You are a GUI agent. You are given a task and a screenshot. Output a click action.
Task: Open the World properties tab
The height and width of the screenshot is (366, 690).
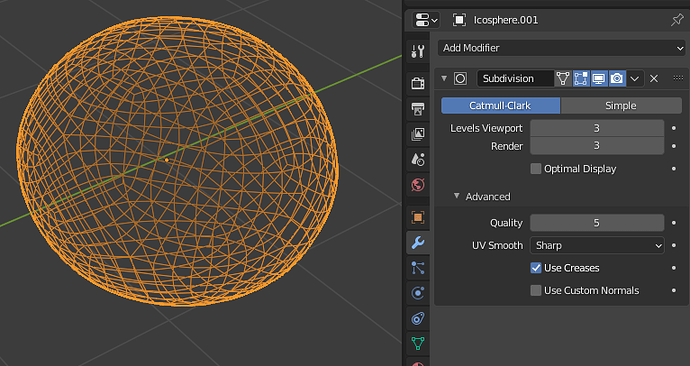click(418, 185)
